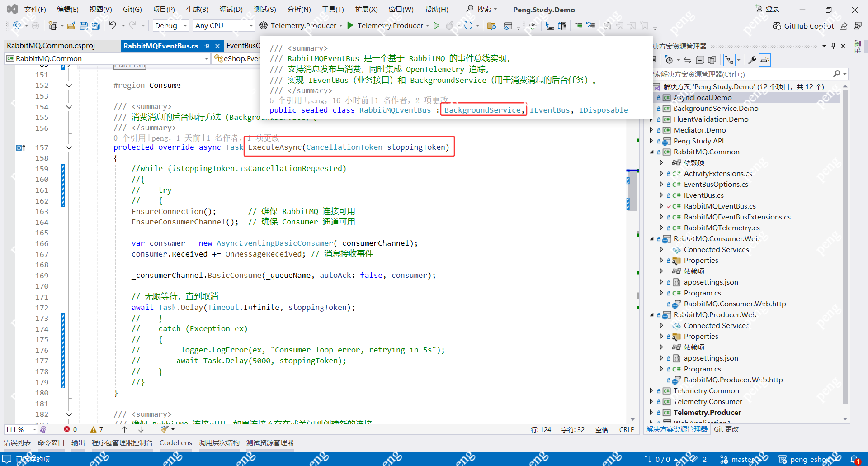Collapse the Consume region at line 152
This screenshot has height=466, width=868.
[x=69, y=86]
